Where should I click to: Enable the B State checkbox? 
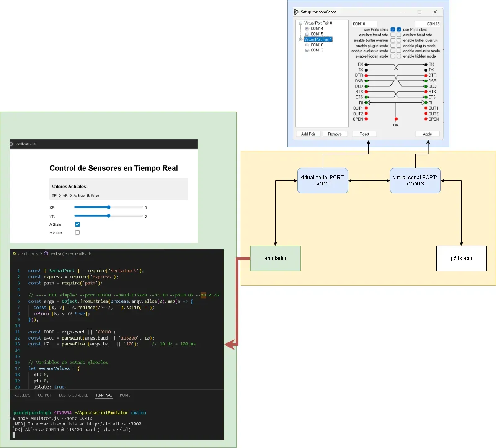(77, 233)
